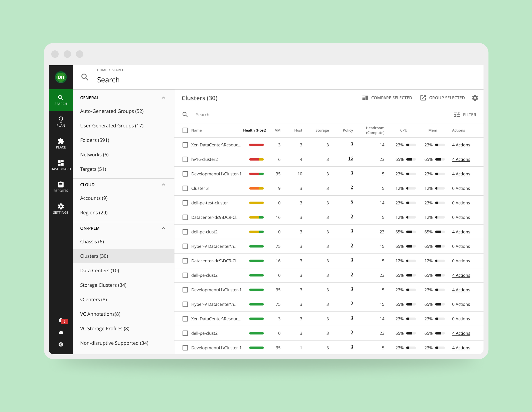The width and height of the screenshot is (532, 412).
Task: Open the Dashboard section
Action: tap(61, 165)
